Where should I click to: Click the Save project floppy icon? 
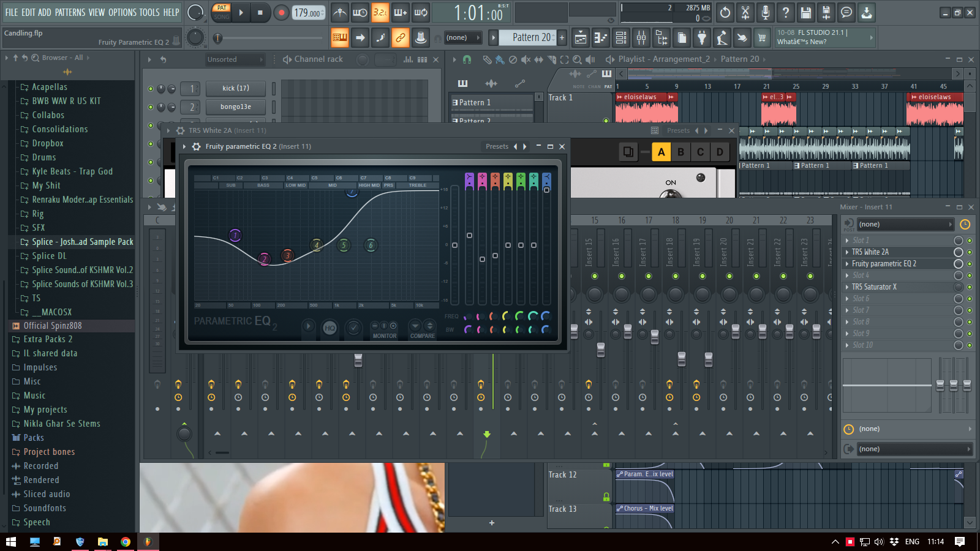pos(806,12)
